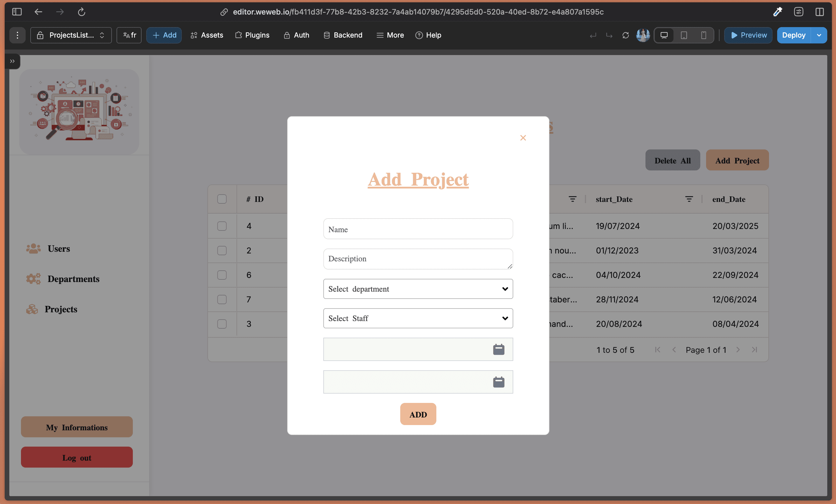The height and width of the screenshot is (504, 836).
Task: Click the My Informations button
Action: point(77,427)
